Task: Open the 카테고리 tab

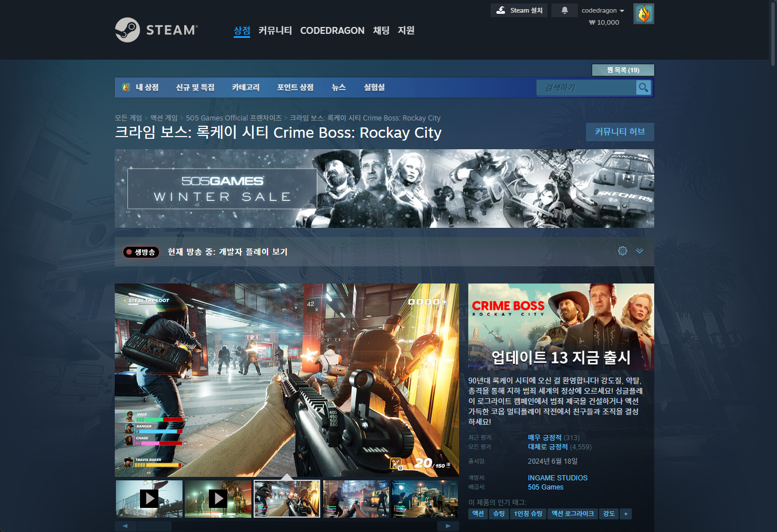Action: (x=246, y=87)
